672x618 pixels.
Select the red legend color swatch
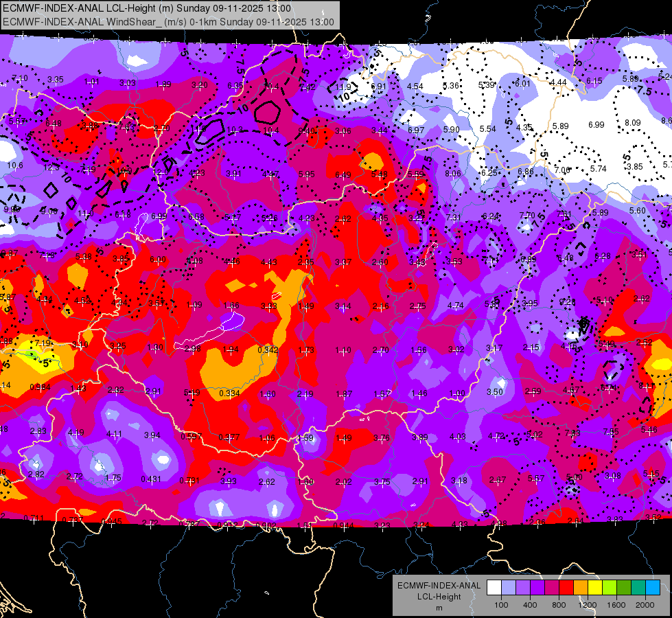[x=566, y=588]
